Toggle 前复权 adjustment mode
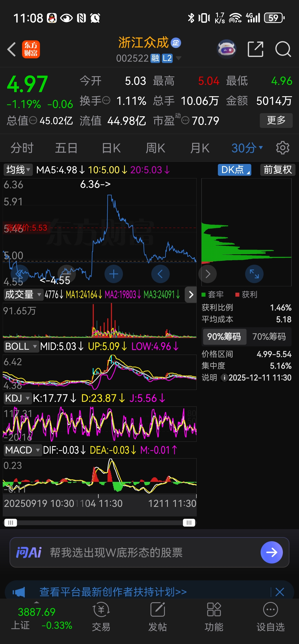The image size is (299, 644). pos(278,170)
